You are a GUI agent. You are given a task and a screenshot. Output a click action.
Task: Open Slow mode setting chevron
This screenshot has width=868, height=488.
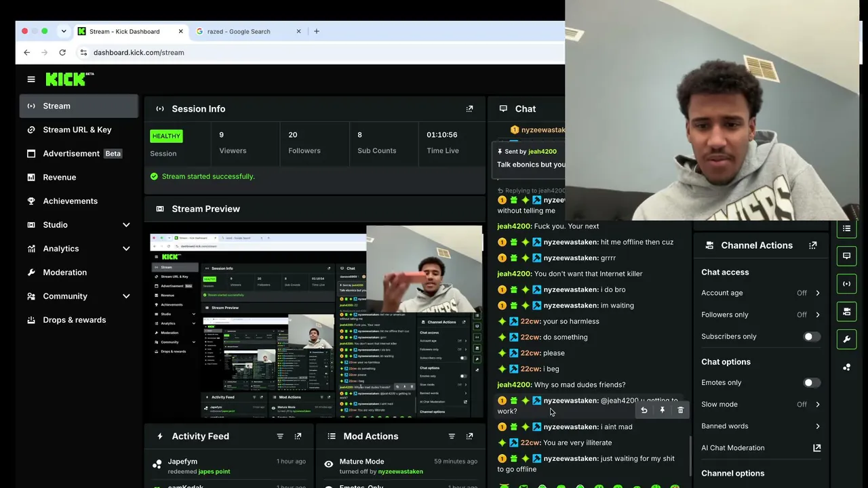818,405
